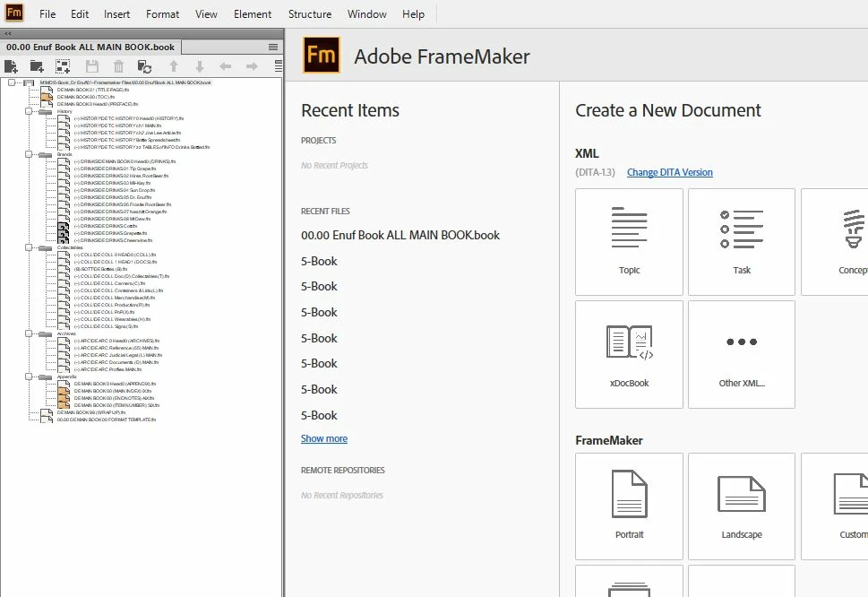The width and height of the screenshot is (868, 597).
Task: Click the Add Folder icon in book toolbar
Action: [x=37, y=67]
